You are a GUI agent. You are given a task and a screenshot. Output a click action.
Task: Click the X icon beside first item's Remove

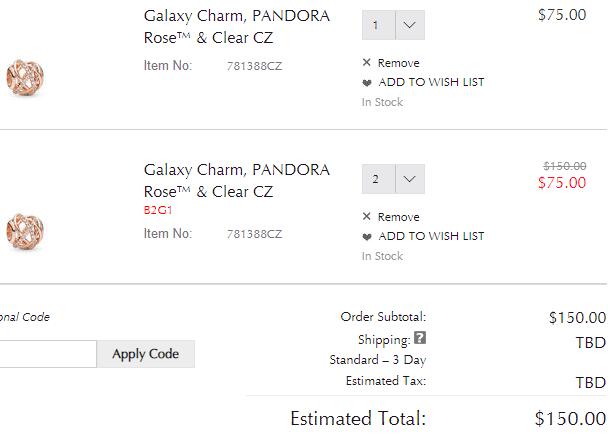pyautogui.click(x=367, y=63)
